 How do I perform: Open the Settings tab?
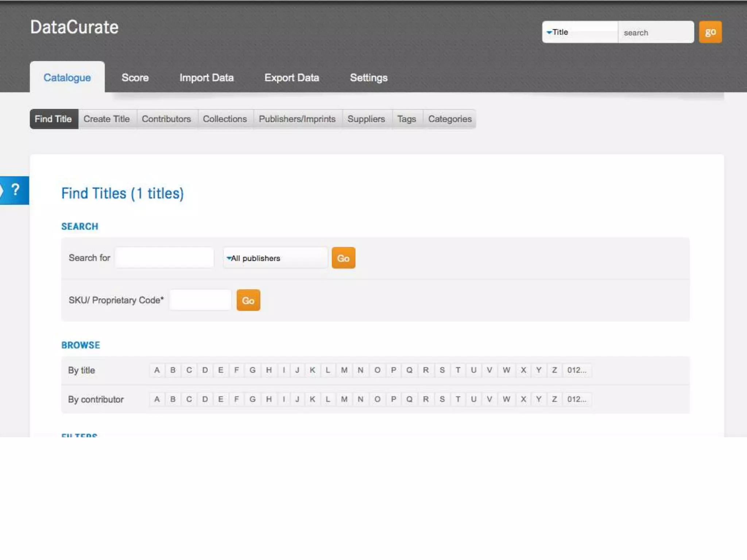click(368, 78)
